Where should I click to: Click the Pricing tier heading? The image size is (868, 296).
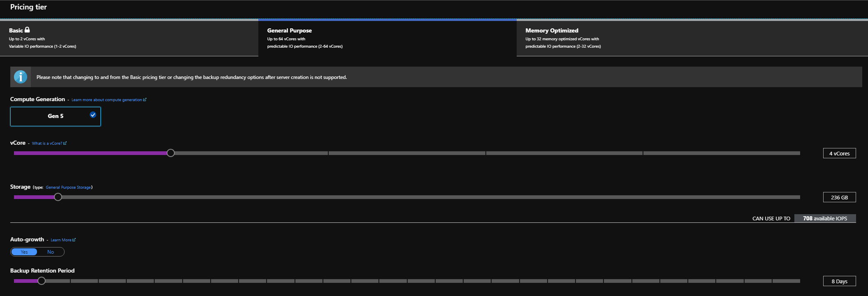coord(28,7)
